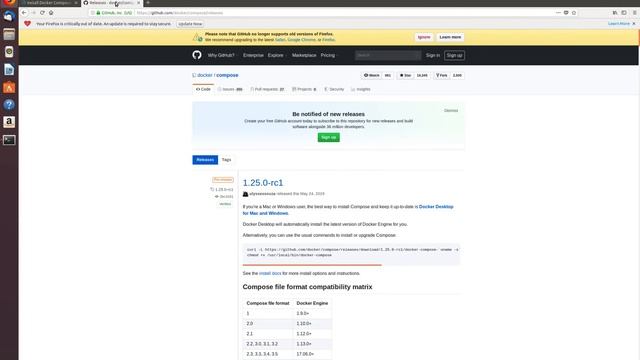The width and height of the screenshot is (640, 360).
Task: Open the Help icon in the dock
Action: click(9, 104)
